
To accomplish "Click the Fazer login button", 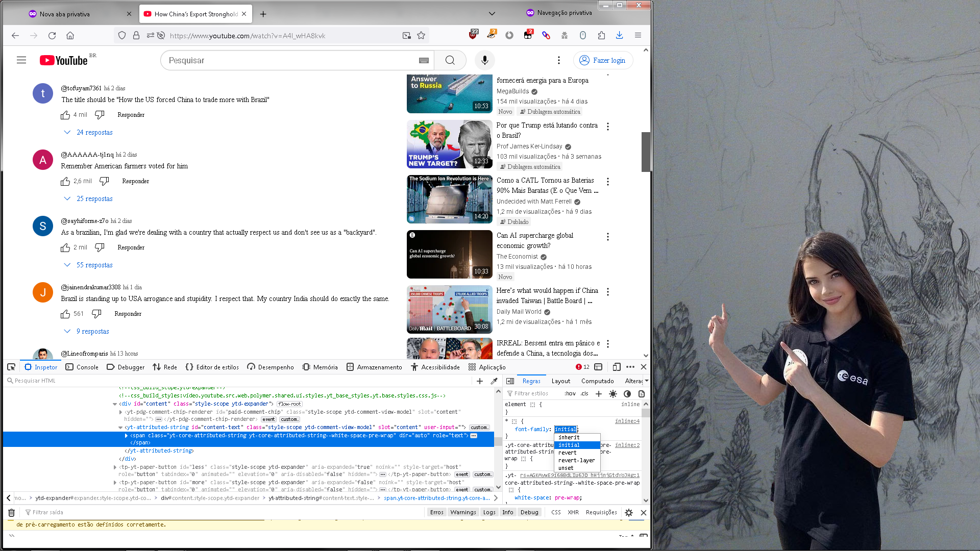I will click(603, 60).
